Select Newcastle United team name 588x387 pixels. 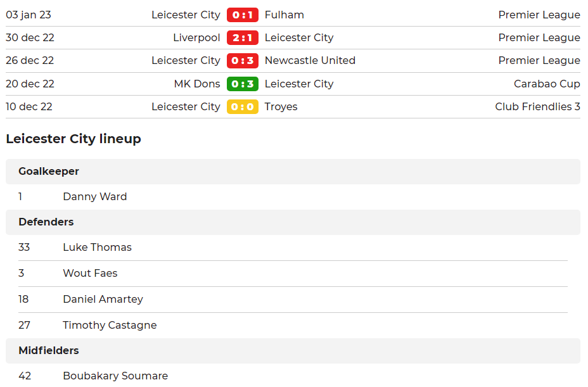pos(310,61)
